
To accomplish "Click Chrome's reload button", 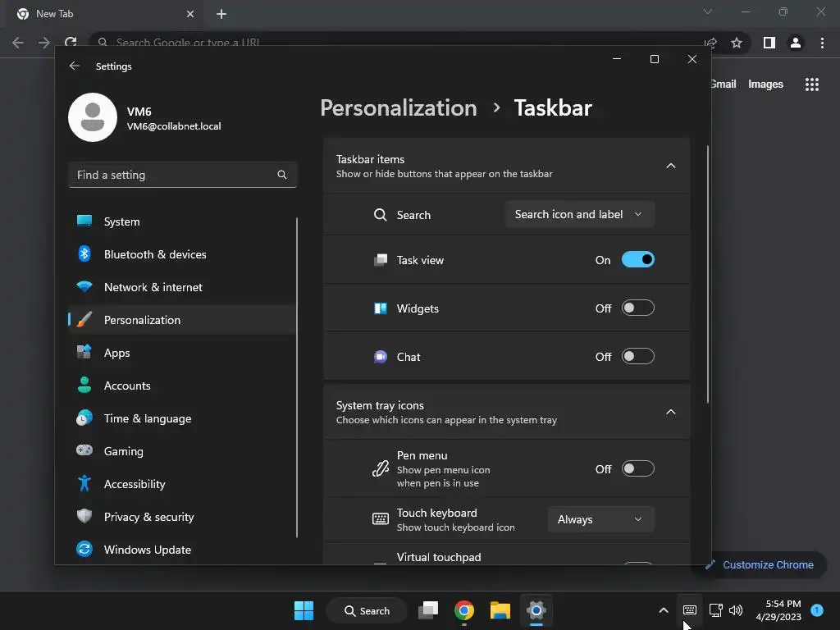I will [x=71, y=43].
